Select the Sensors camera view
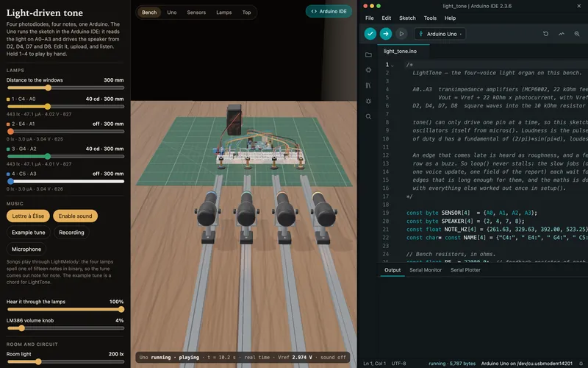This screenshot has width=588, height=368. pyautogui.click(x=196, y=13)
